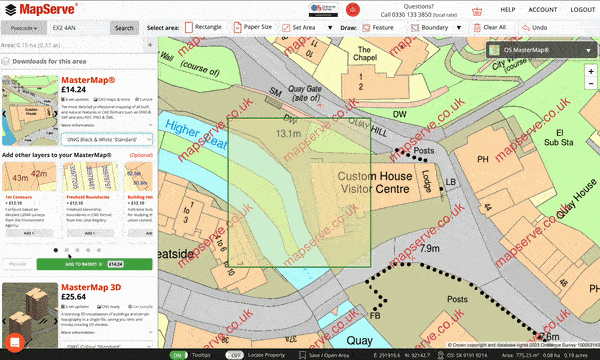Open the orange chat widget icon
The height and width of the screenshot is (360, 600).
(x=15, y=343)
